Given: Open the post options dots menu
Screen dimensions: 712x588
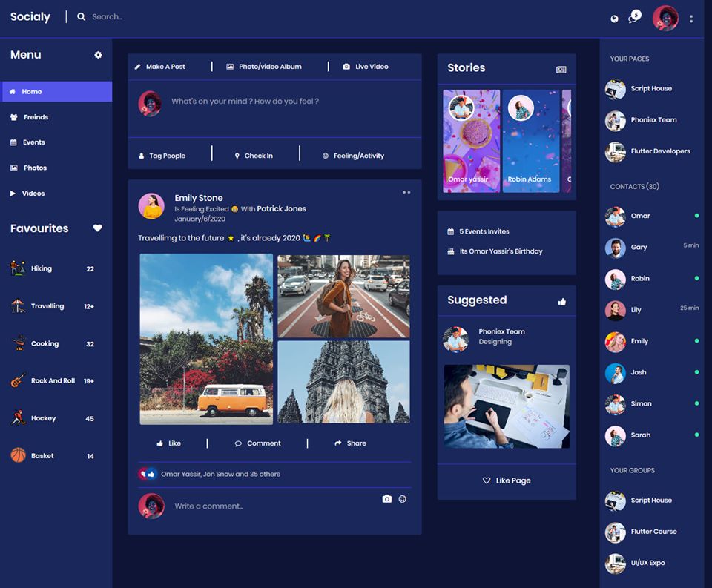Looking at the screenshot, I should (406, 193).
